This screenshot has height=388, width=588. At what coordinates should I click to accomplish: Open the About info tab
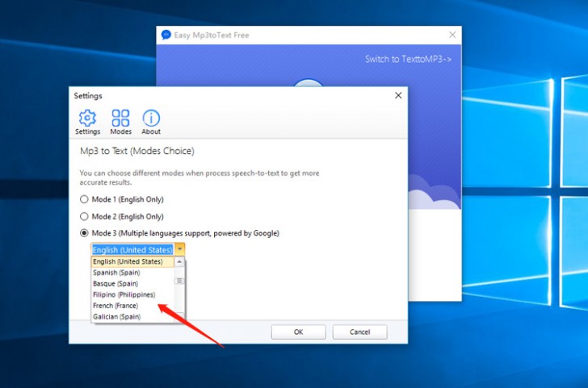[x=151, y=122]
